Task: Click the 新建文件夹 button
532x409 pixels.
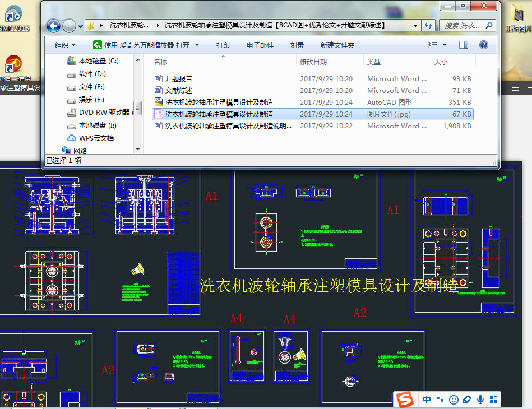Action: [337, 45]
